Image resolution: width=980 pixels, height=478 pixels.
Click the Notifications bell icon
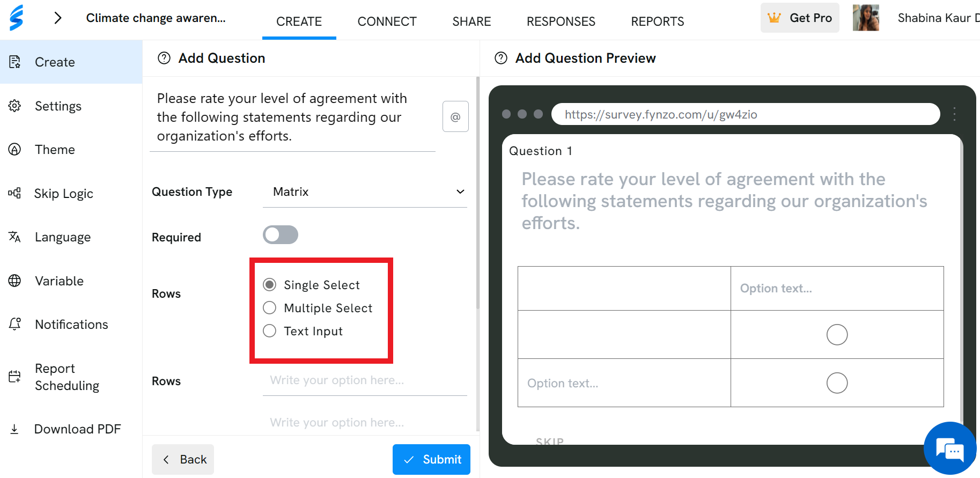click(14, 324)
